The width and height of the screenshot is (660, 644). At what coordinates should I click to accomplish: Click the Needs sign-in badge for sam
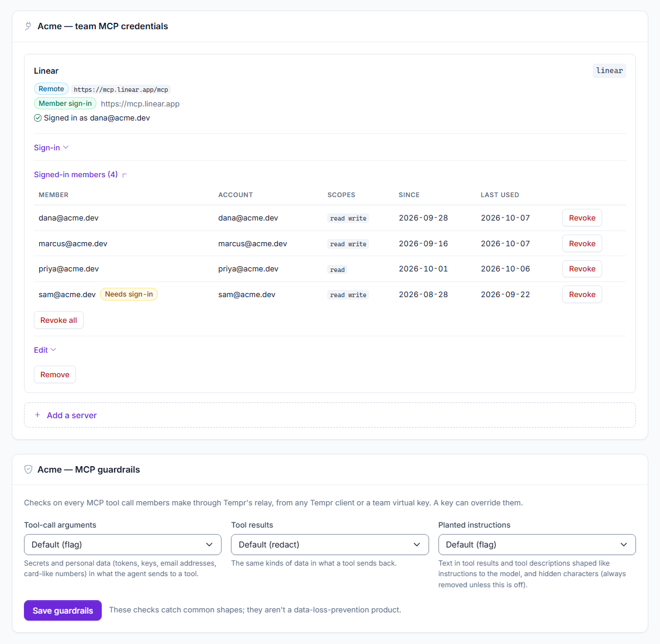[x=129, y=294]
